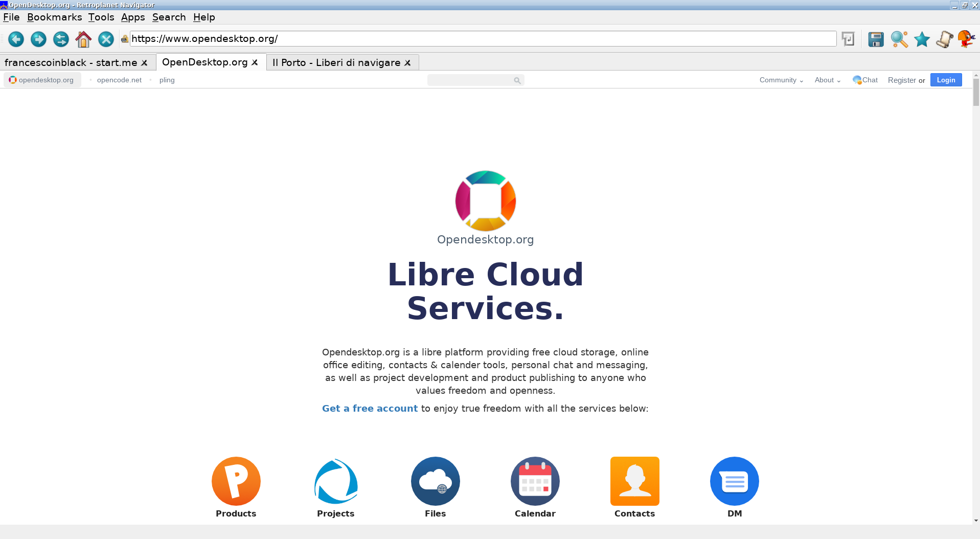Click the Calendar label text
Screen dimensions: 980x539
click(x=535, y=513)
